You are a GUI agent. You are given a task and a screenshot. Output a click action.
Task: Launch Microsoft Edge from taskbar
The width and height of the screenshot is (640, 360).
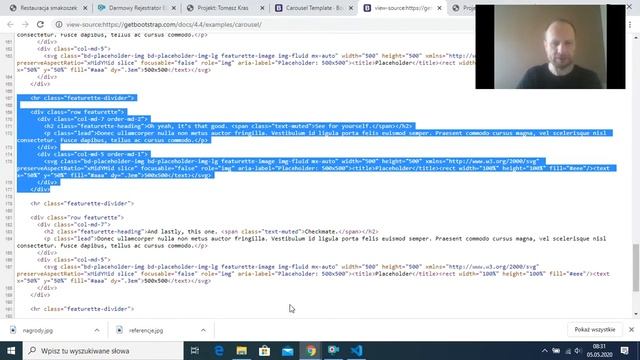point(219,351)
